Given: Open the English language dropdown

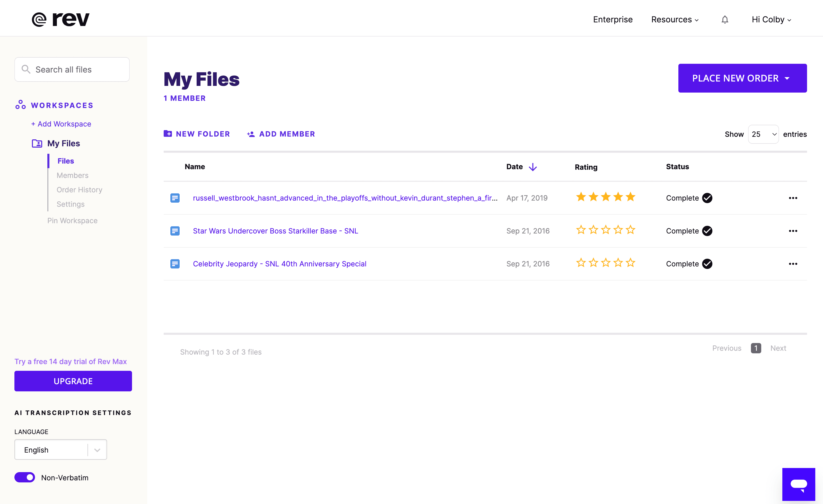Looking at the screenshot, I should coord(60,449).
